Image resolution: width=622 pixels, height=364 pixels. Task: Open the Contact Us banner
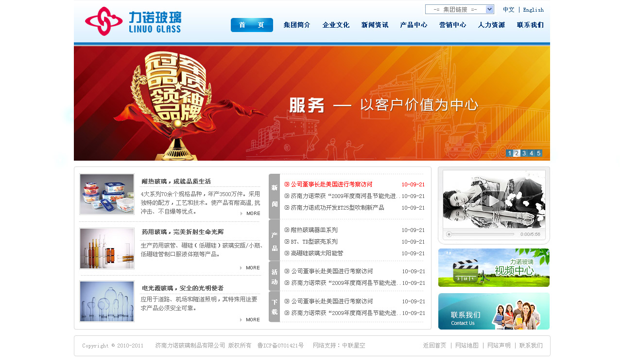coord(494,312)
